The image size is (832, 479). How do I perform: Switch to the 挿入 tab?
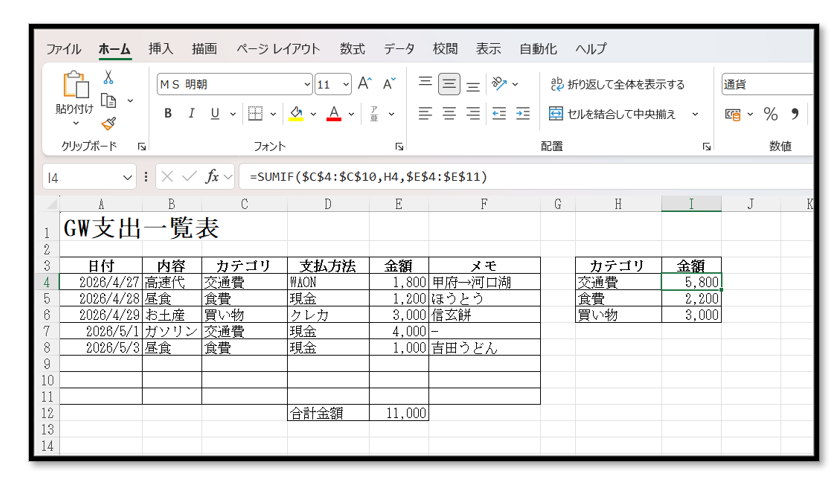point(160,49)
